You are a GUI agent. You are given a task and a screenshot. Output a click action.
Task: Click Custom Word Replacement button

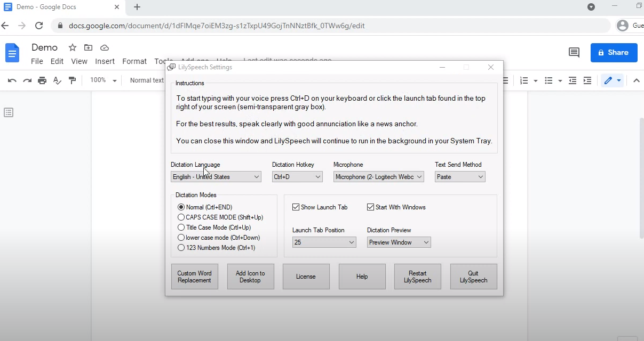coord(195,277)
